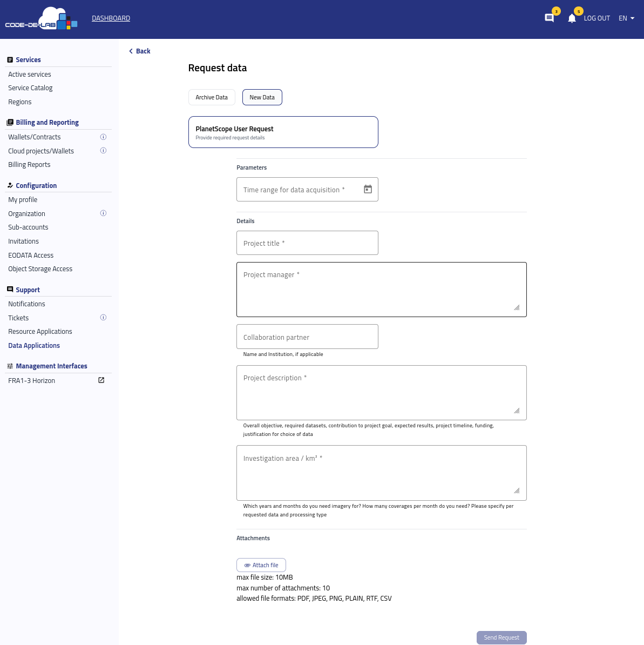
Task: Open FRA1-3 Horizon interface
Action: coord(32,380)
